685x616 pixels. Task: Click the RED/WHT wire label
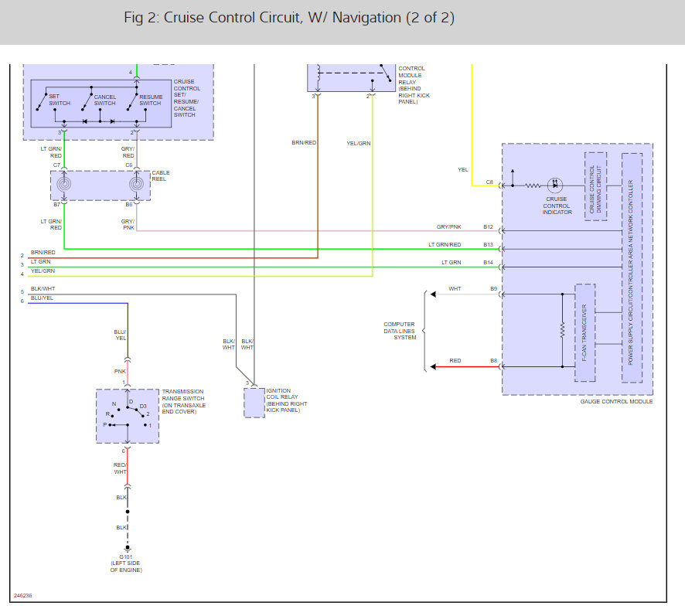(120, 468)
